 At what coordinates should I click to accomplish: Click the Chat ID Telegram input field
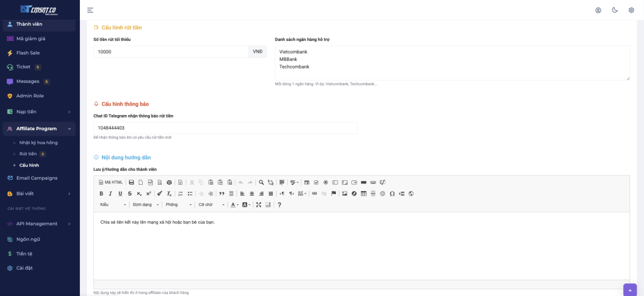tap(225, 128)
